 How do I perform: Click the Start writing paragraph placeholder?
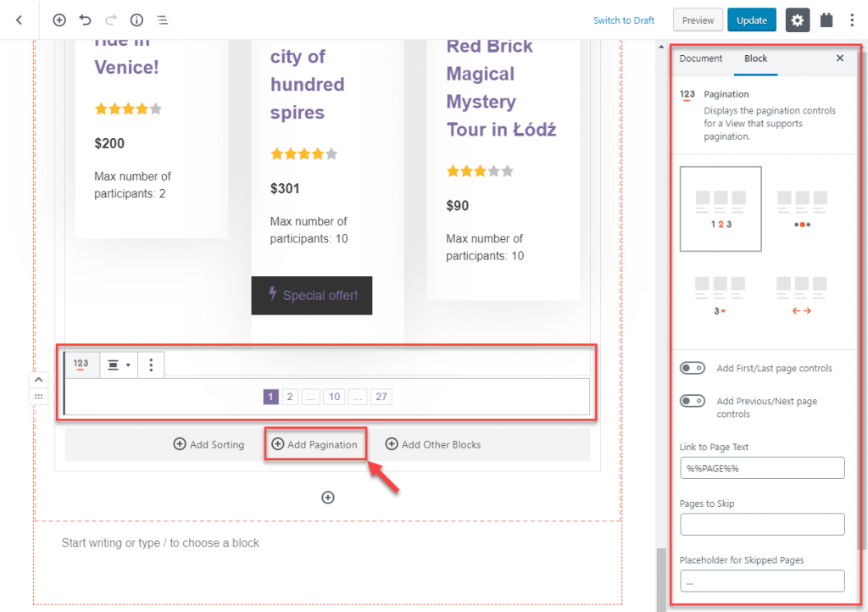coord(160,542)
